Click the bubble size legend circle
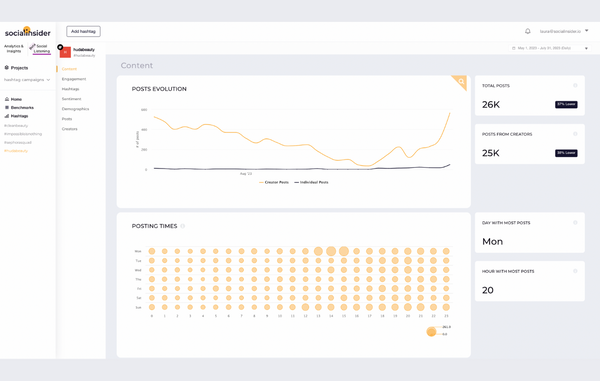 click(x=431, y=331)
